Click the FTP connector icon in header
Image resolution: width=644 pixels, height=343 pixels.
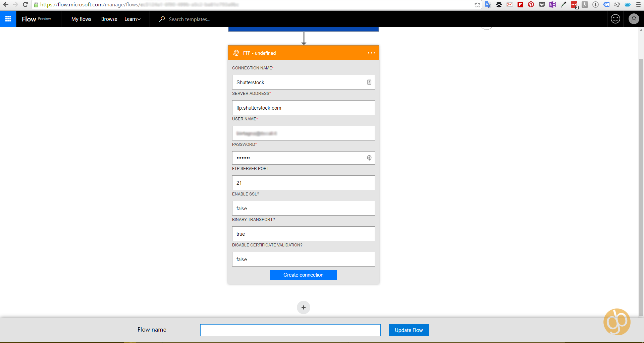(236, 53)
